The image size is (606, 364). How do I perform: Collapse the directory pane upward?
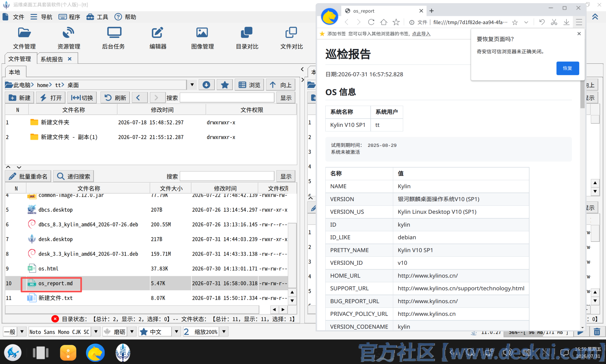click(8, 167)
